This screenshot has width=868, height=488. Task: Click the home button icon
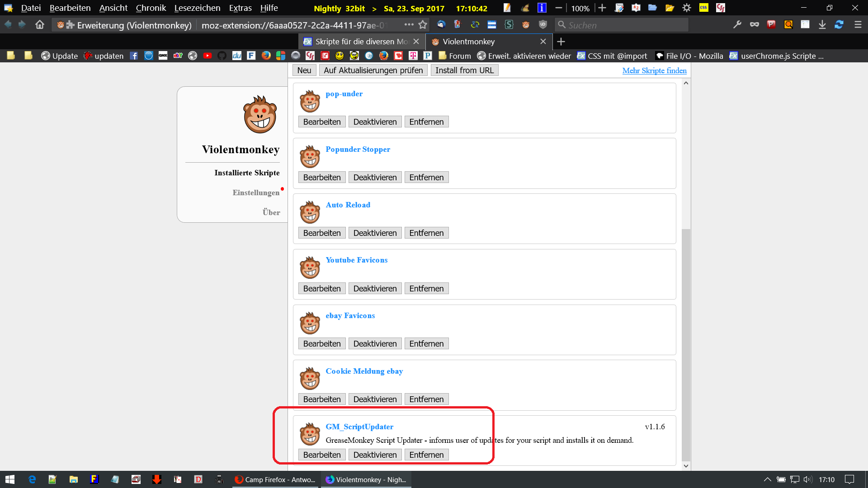40,25
